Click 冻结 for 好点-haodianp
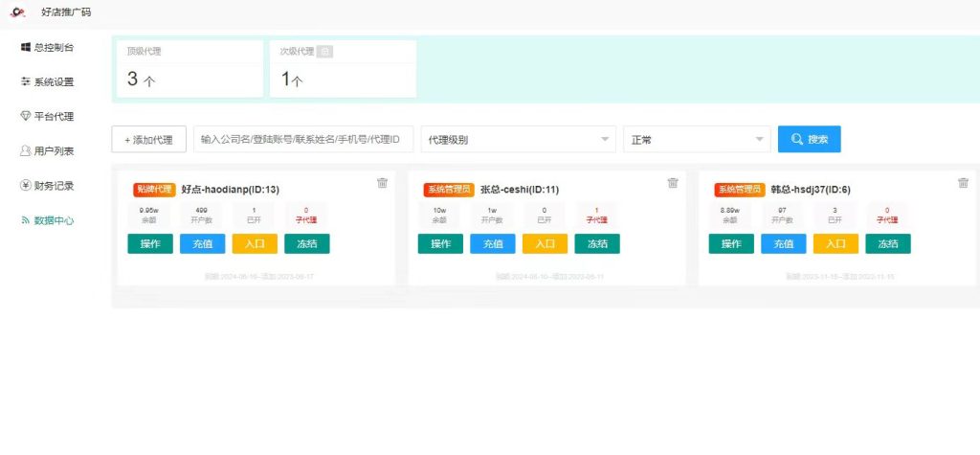 click(x=307, y=244)
